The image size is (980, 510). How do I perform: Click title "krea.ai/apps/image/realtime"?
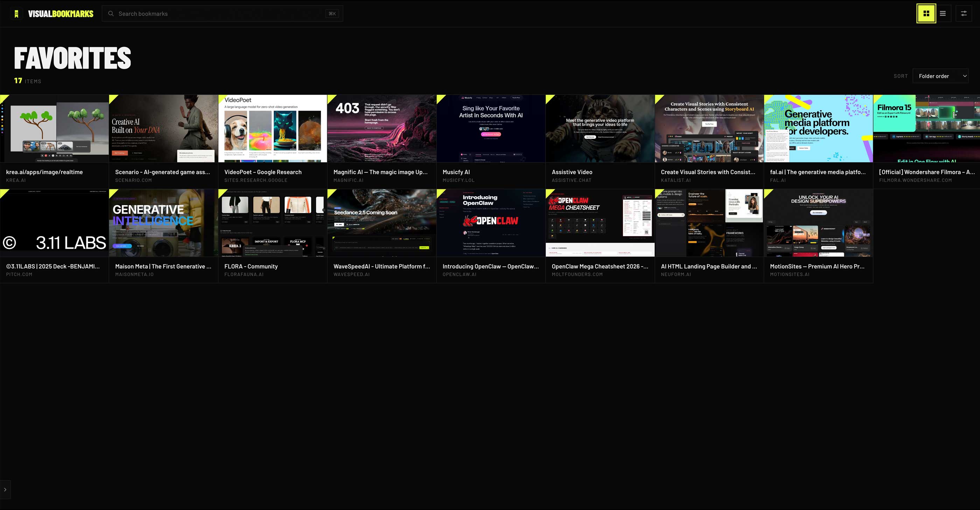(x=44, y=172)
